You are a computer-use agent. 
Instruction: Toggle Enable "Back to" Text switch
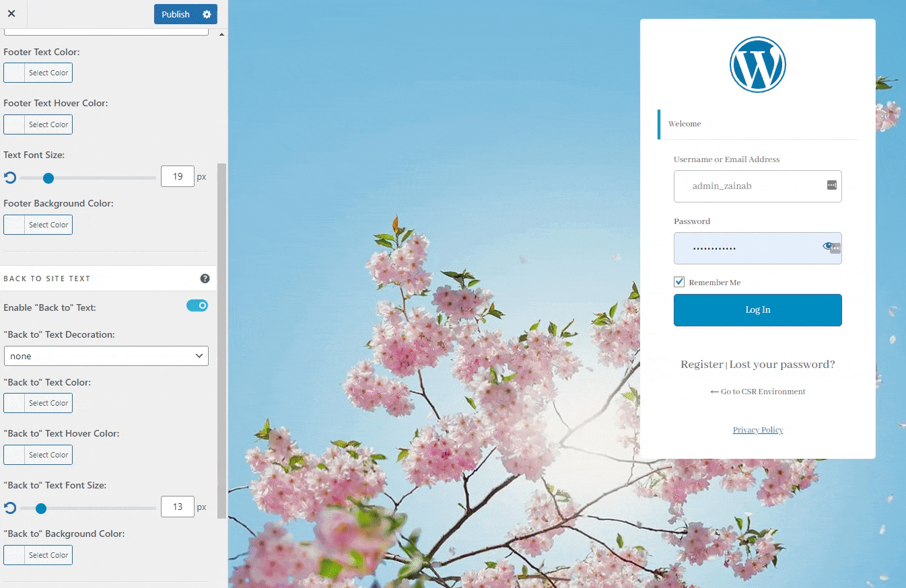click(197, 305)
